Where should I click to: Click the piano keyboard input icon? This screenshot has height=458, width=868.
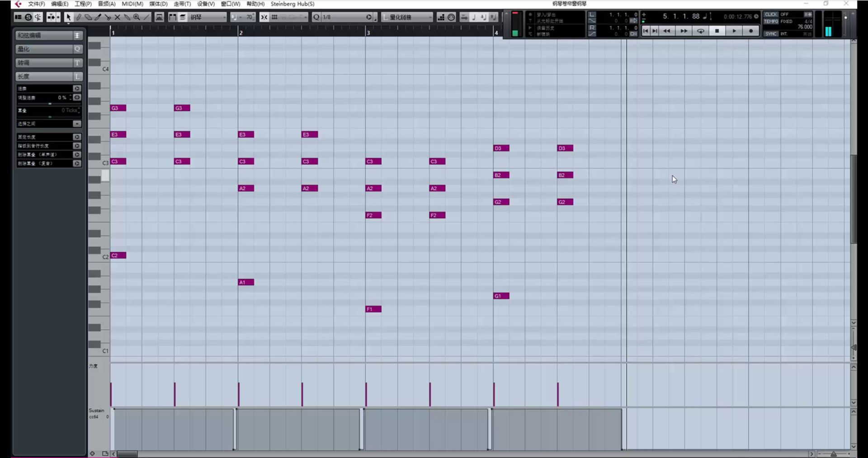point(159,17)
